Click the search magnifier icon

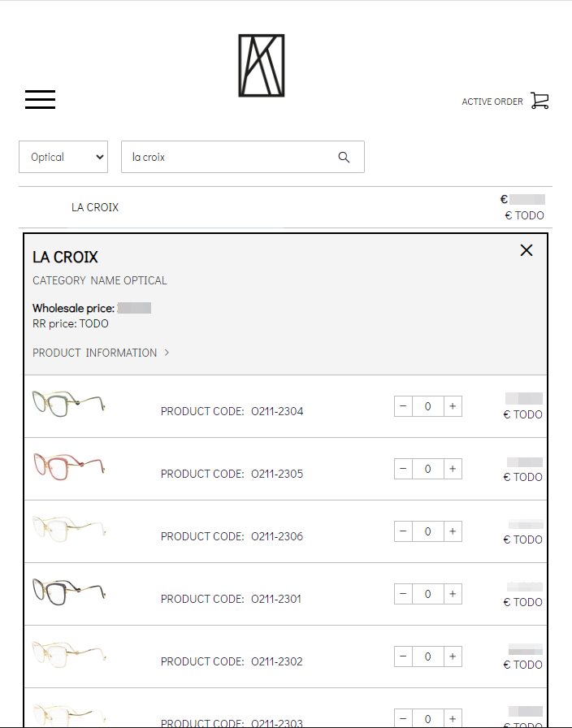344,158
